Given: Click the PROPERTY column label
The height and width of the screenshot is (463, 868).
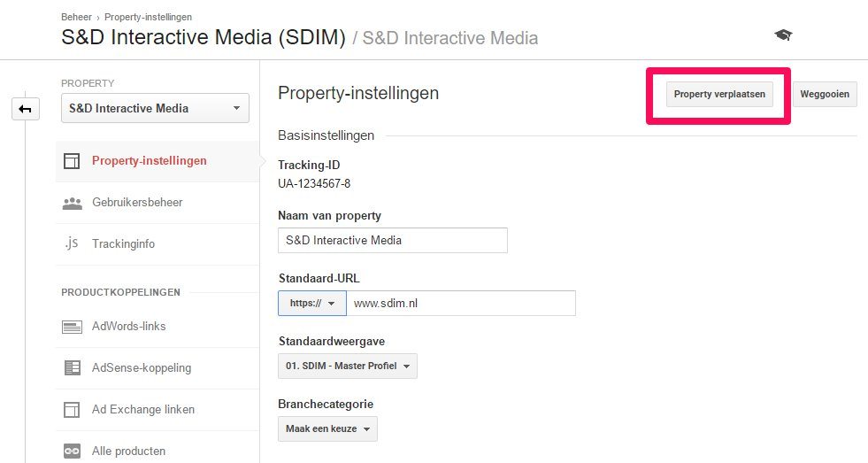Looking at the screenshot, I should coord(88,83).
